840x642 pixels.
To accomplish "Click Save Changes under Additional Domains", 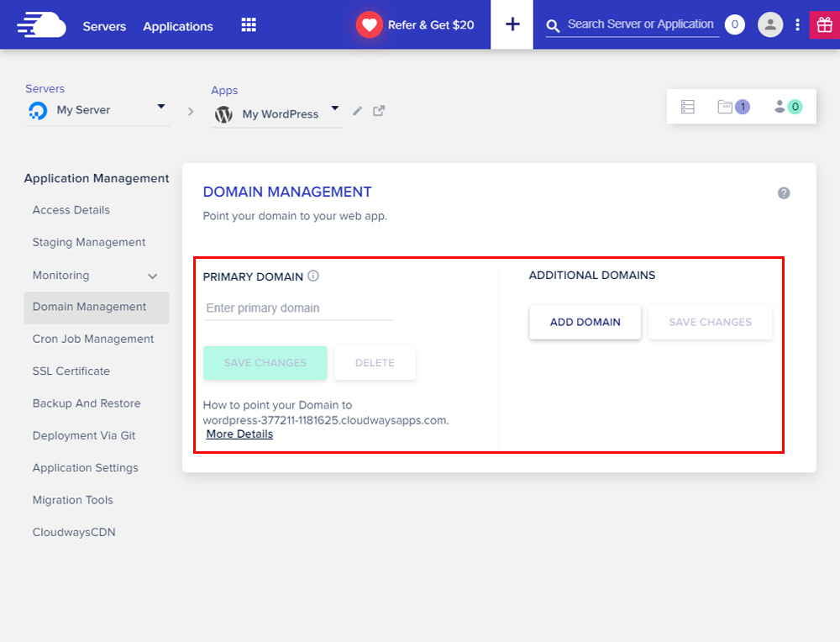I will pos(711,322).
